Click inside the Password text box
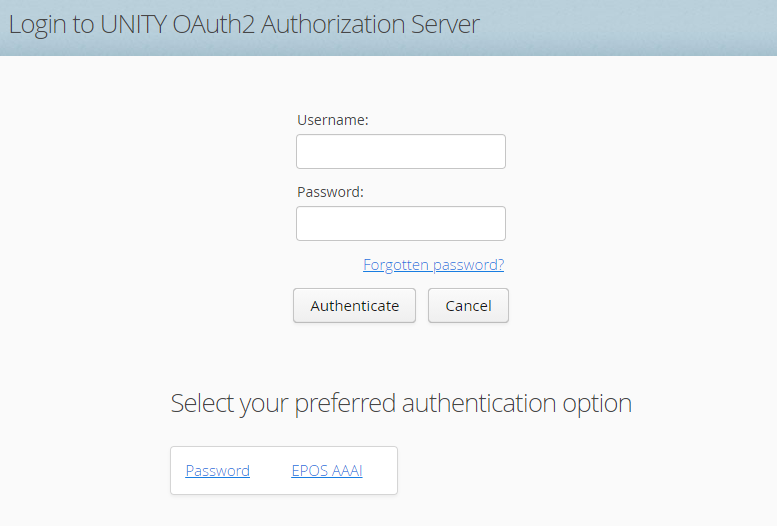The width and height of the screenshot is (777, 526). 401,224
